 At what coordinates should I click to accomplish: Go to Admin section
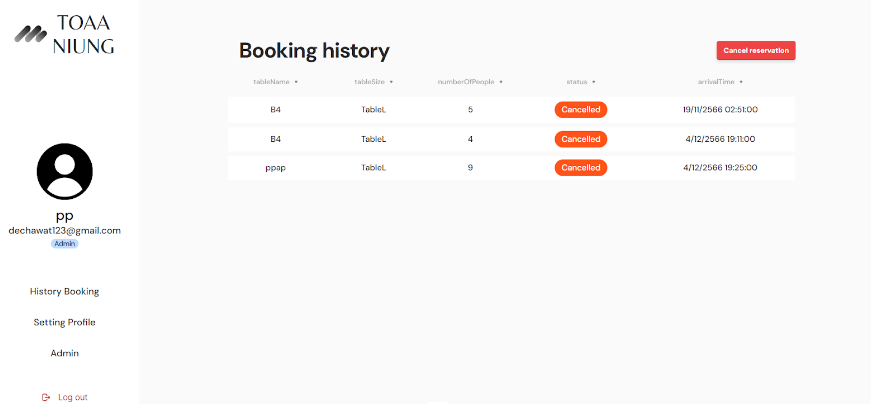pos(64,353)
